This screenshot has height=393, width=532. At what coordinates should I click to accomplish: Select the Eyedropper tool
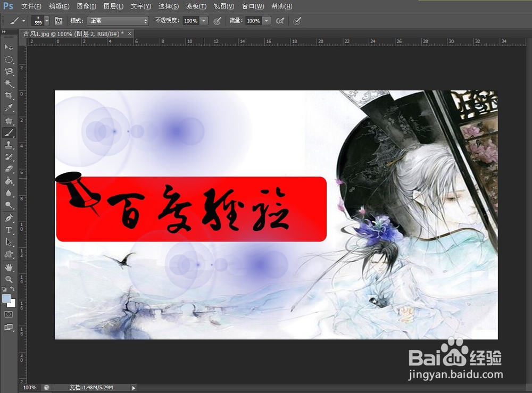[x=9, y=108]
